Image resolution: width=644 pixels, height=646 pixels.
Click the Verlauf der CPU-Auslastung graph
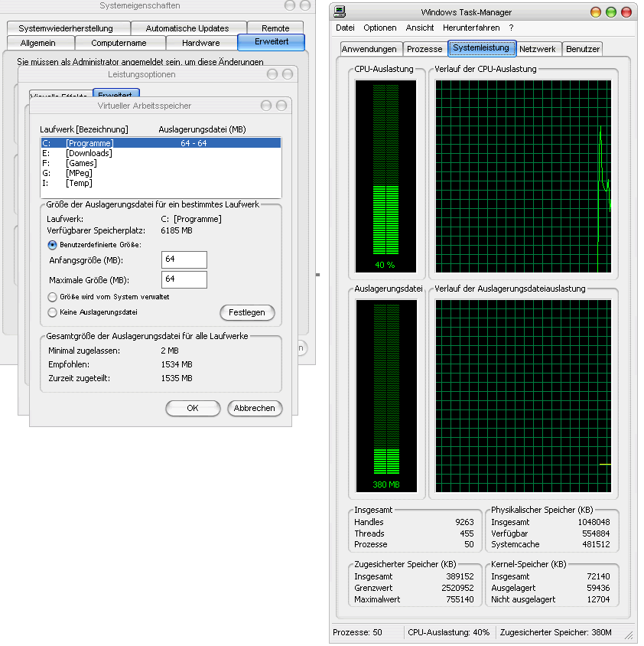pyautogui.click(x=523, y=176)
